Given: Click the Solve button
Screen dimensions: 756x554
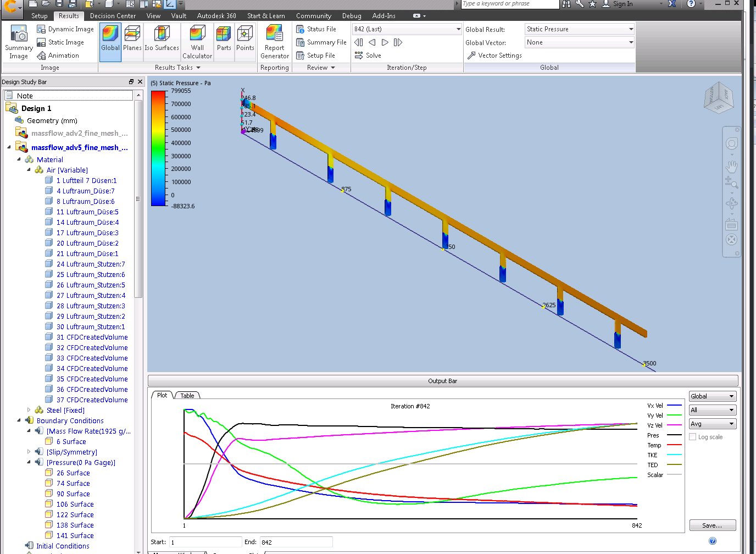Looking at the screenshot, I should point(368,56).
